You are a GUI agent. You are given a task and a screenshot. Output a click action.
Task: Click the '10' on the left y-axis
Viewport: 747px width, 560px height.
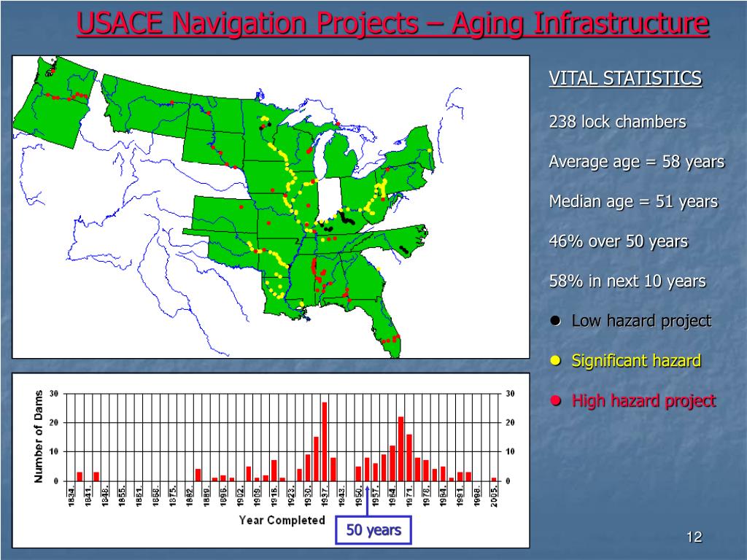tap(53, 452)
